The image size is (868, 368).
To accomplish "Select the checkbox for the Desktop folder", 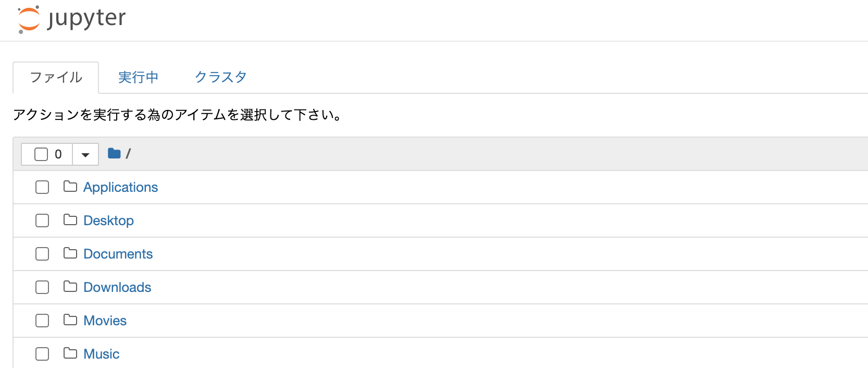I will pyautogui.click(x=42, y=220).
